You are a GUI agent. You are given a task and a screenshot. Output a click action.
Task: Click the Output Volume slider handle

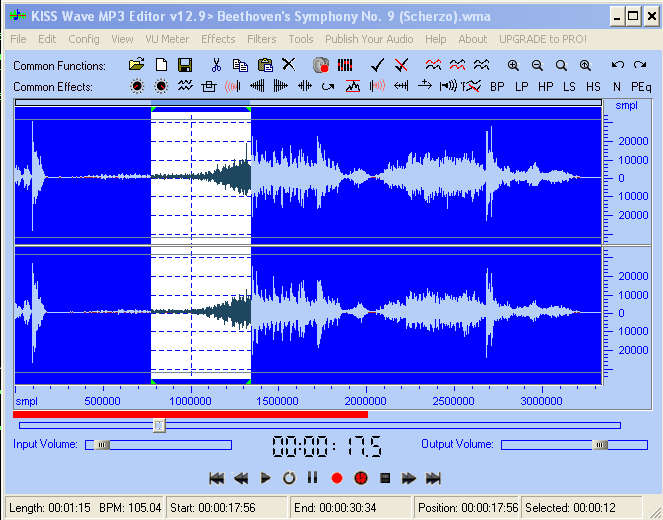pyautogui.click(x=600, y=445)
